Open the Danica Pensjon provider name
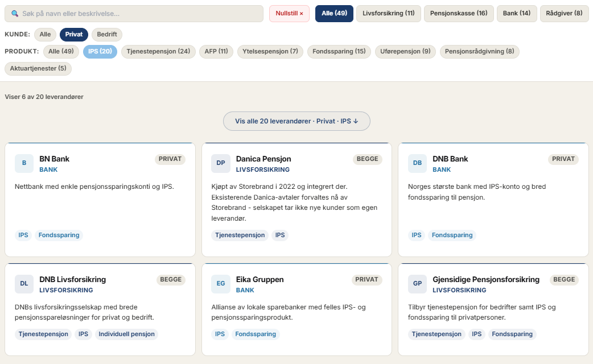This screenshot has height=364, width=593. (x=263, y=159)
